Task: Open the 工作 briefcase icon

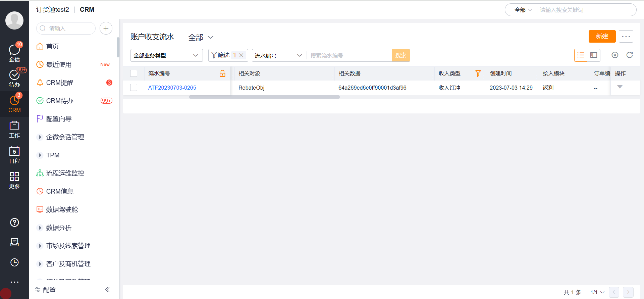Action: [x=14, y=129]
